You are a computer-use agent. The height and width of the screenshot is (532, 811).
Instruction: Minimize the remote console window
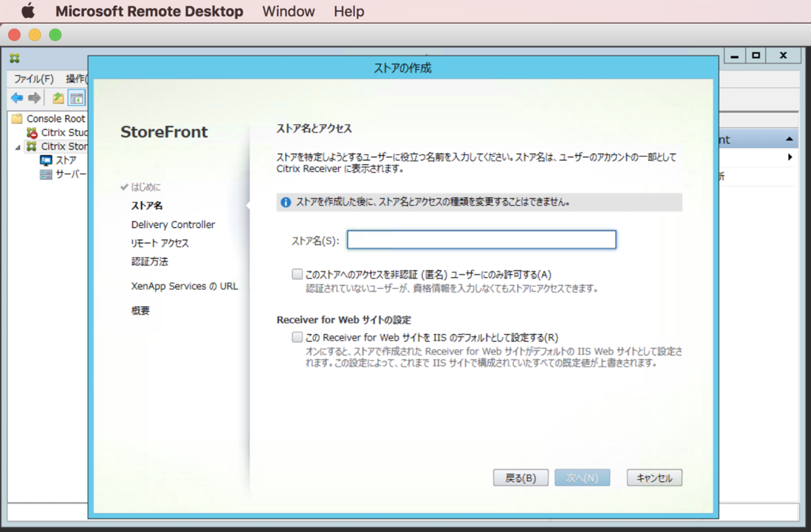[x=734, y=56]
